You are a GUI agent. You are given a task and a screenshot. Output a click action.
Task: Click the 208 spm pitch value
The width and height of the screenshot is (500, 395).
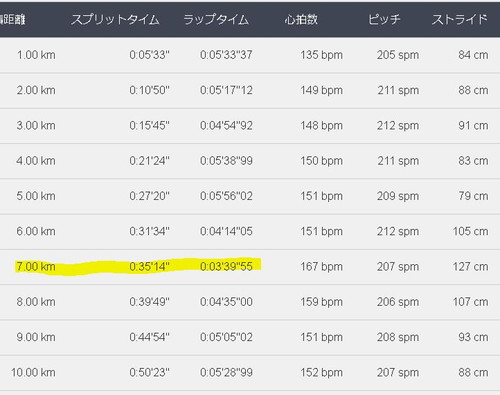tap(398, 337)
